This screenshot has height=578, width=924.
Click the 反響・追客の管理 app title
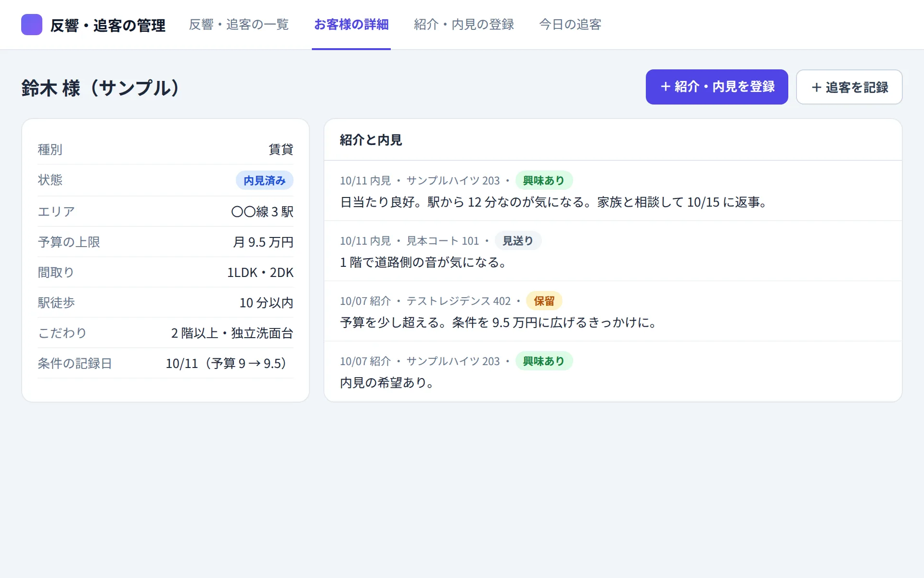point(108,25)
